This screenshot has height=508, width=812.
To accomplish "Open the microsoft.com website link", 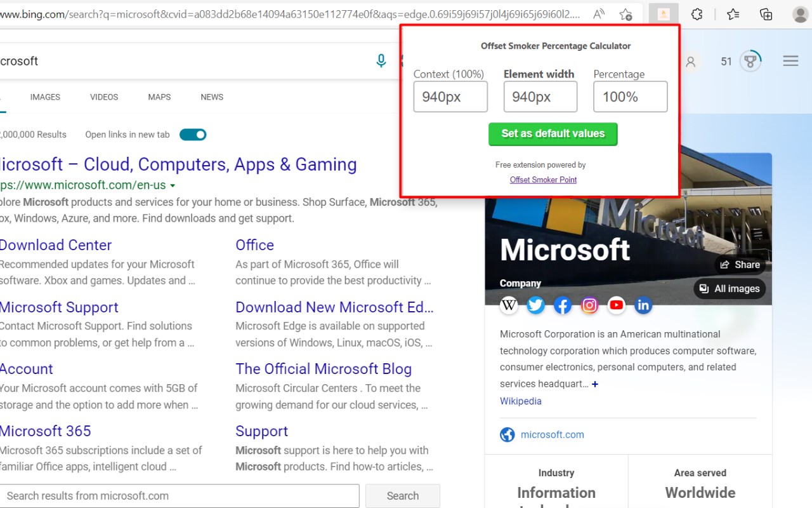I will [x=553, y=435].
